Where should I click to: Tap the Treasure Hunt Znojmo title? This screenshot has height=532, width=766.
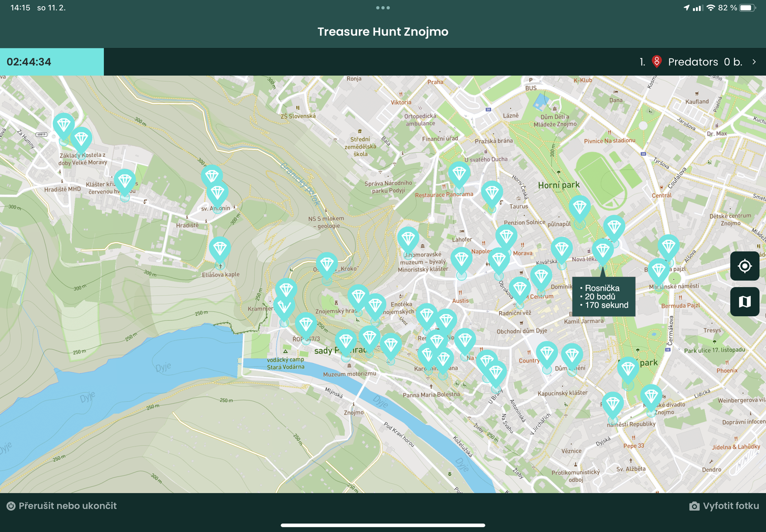[383, 32]
